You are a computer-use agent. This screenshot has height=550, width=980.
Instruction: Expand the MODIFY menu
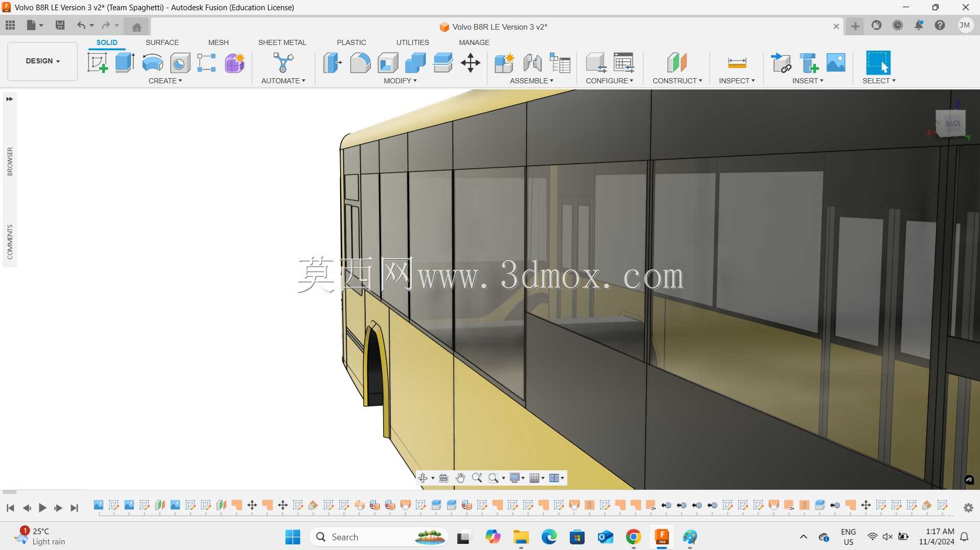click(x=400, y=81)
